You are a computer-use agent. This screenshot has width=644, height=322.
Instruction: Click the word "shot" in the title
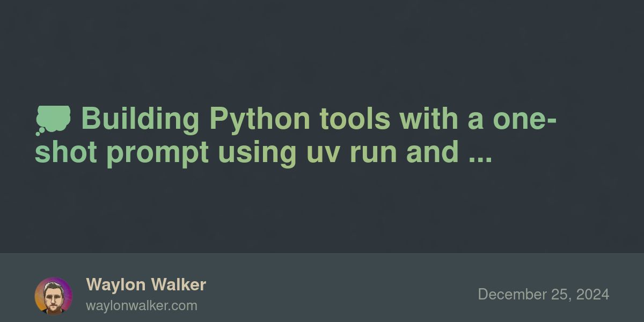[66, 152]
